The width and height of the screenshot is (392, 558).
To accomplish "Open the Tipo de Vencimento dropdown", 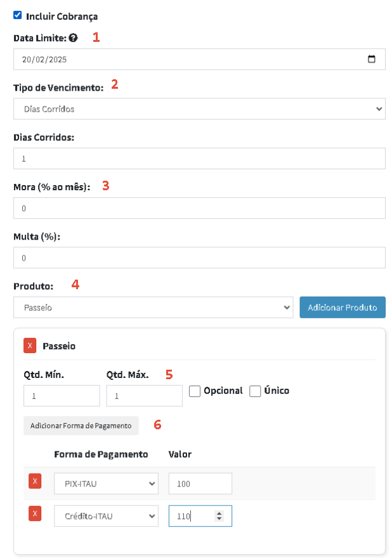I will pyautogui.click(x=199, y=109).
